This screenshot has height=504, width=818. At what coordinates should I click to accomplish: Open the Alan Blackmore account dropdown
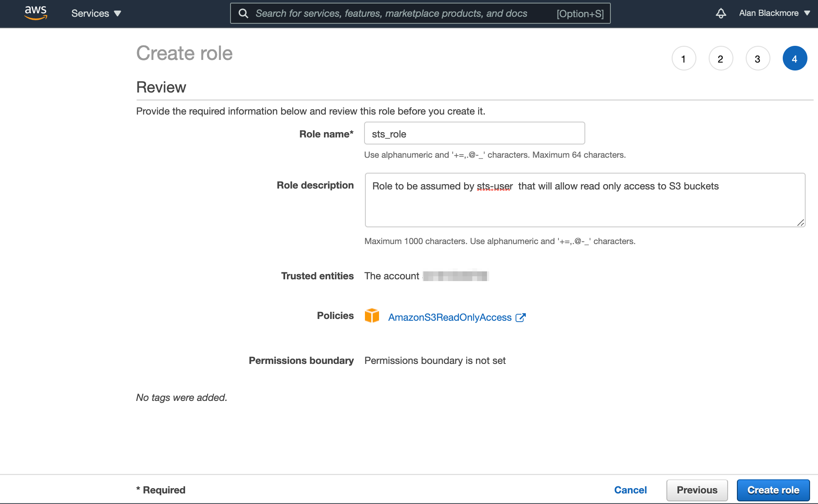[x=808, y=13]
